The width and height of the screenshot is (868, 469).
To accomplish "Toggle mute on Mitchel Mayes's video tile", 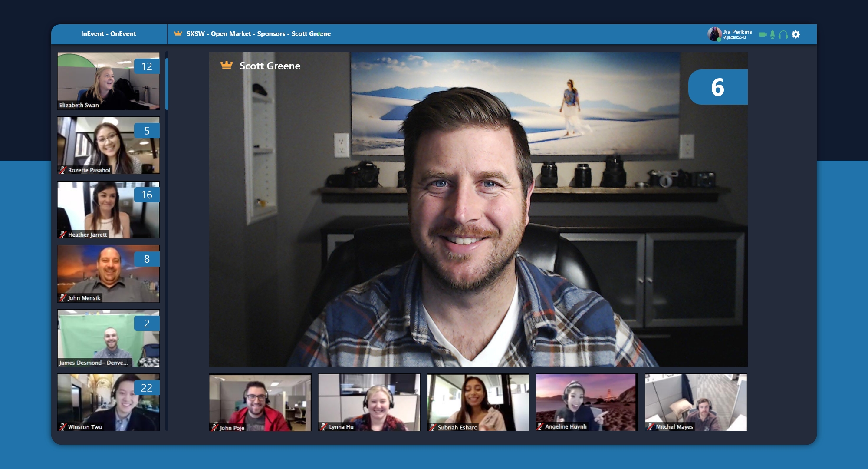I will [650, 427].
